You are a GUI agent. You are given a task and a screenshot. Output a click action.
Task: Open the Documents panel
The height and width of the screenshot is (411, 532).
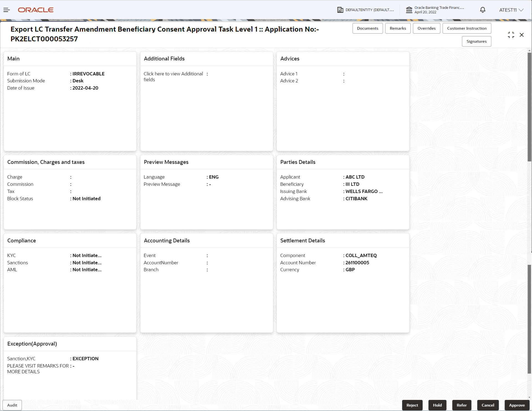tap(367, 28)
